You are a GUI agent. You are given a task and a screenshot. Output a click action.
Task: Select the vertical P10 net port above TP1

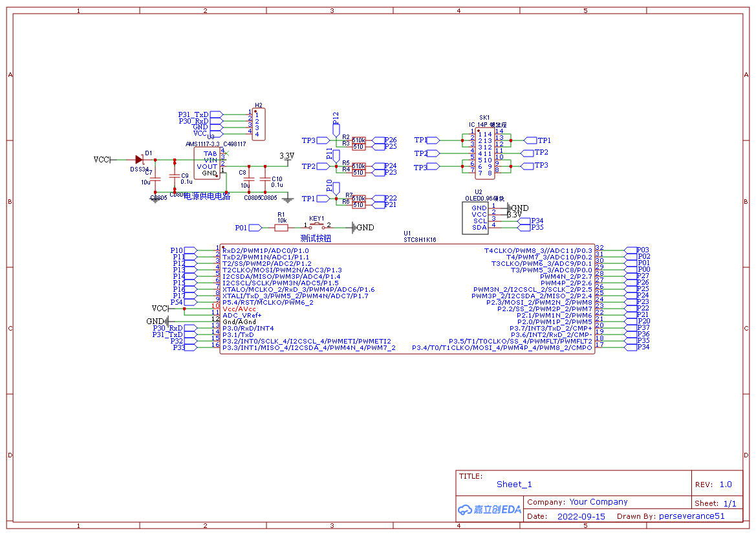click(x=336, y=188)
